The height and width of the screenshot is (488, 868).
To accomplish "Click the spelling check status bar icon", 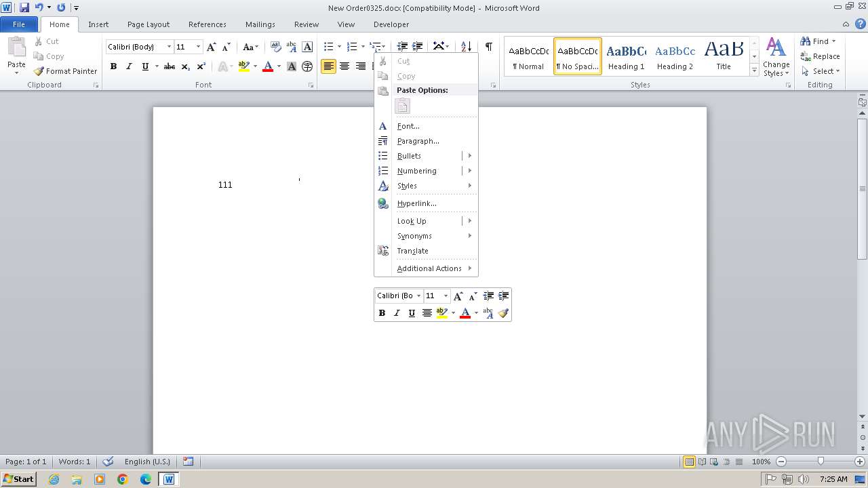I will 108,462.
